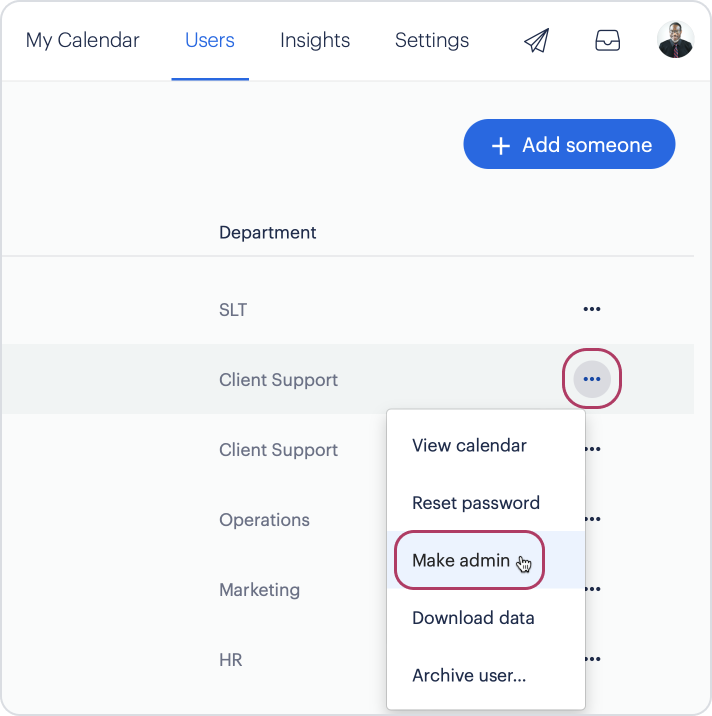Open the paper plane send icon

[x=536, y=40]
